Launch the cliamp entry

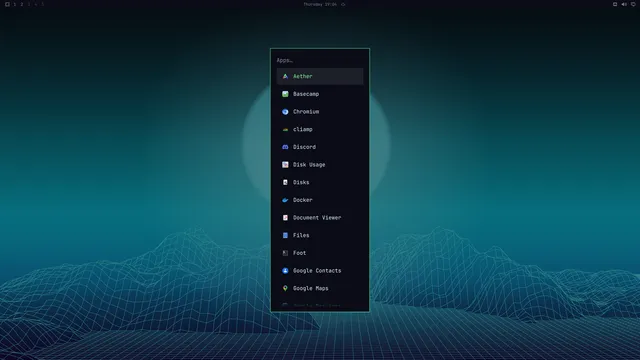pos(320,129)
